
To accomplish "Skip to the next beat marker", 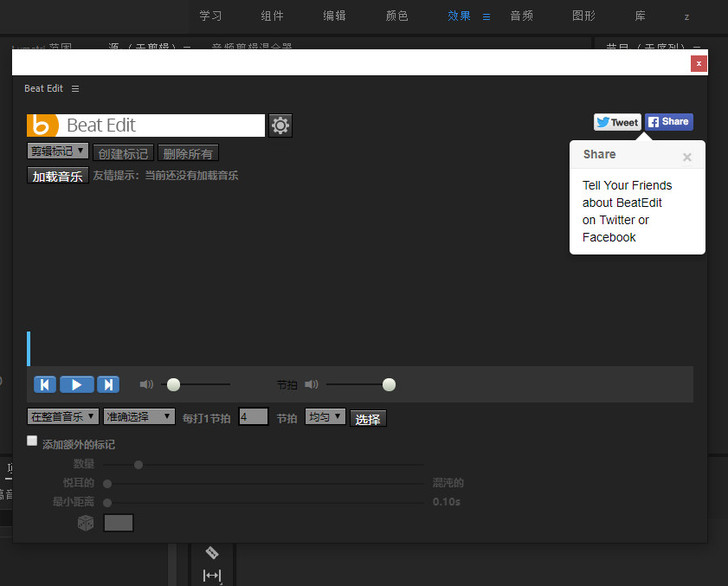I will click(x=108, y=384).
